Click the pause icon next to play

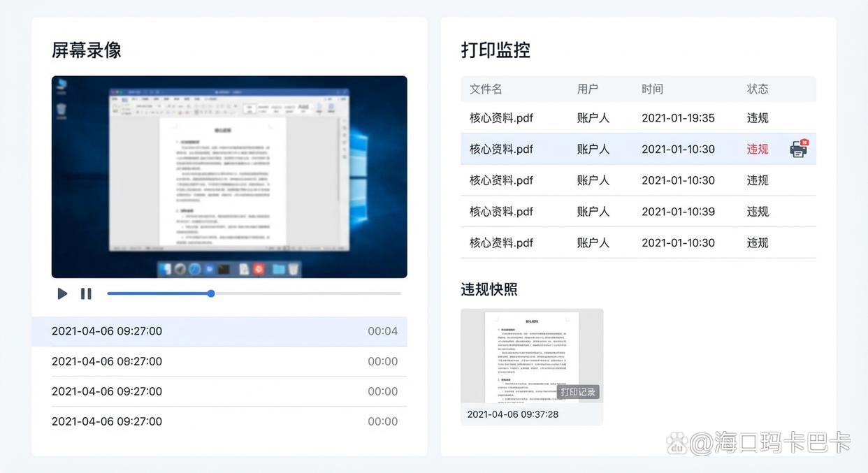[86, 293]
